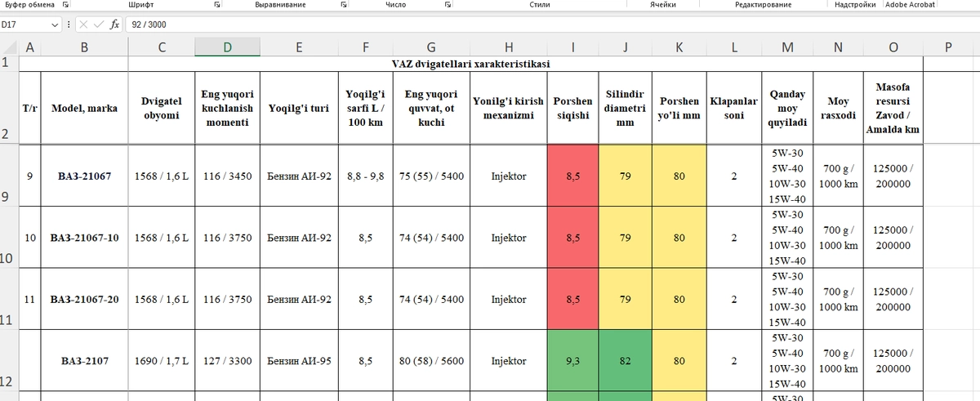Select column C header
Screen dimensions: 980x401
coord(162,48)
